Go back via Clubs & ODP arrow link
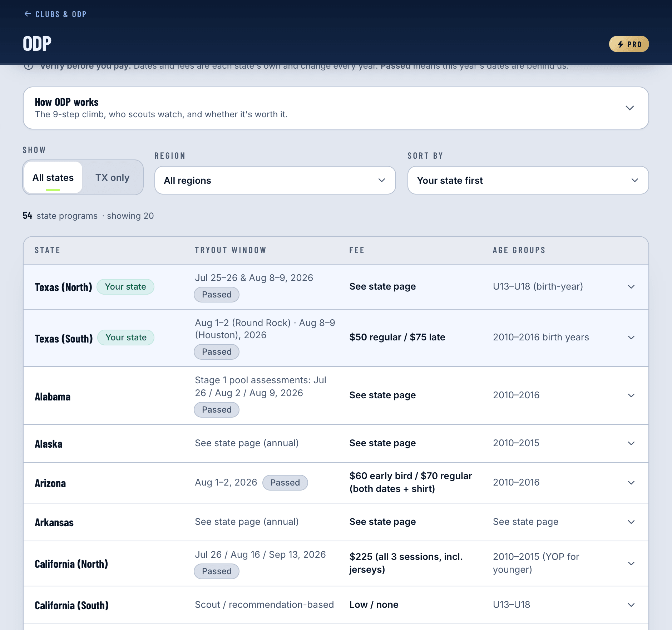The image size is (672, 630). point(55,14)
